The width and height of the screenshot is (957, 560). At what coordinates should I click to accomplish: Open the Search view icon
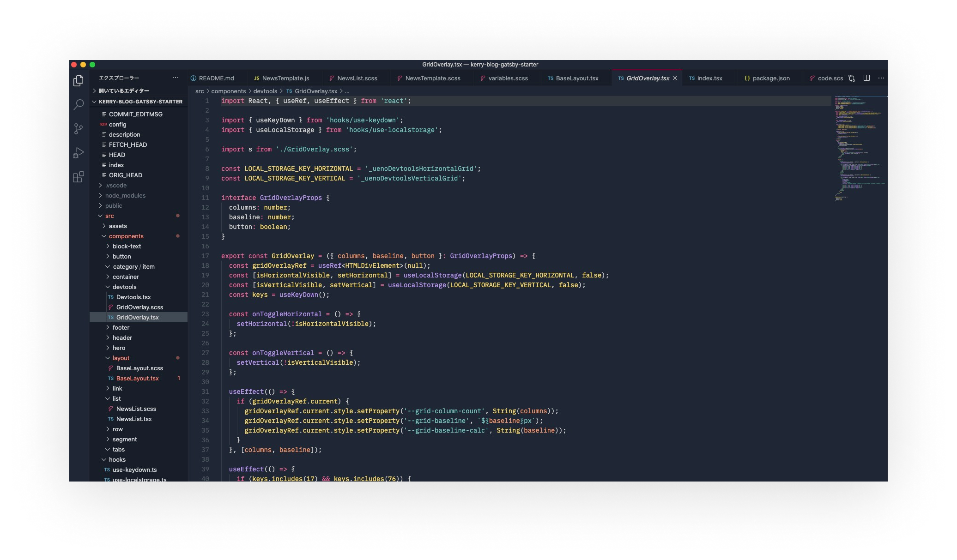pos(79,105)
